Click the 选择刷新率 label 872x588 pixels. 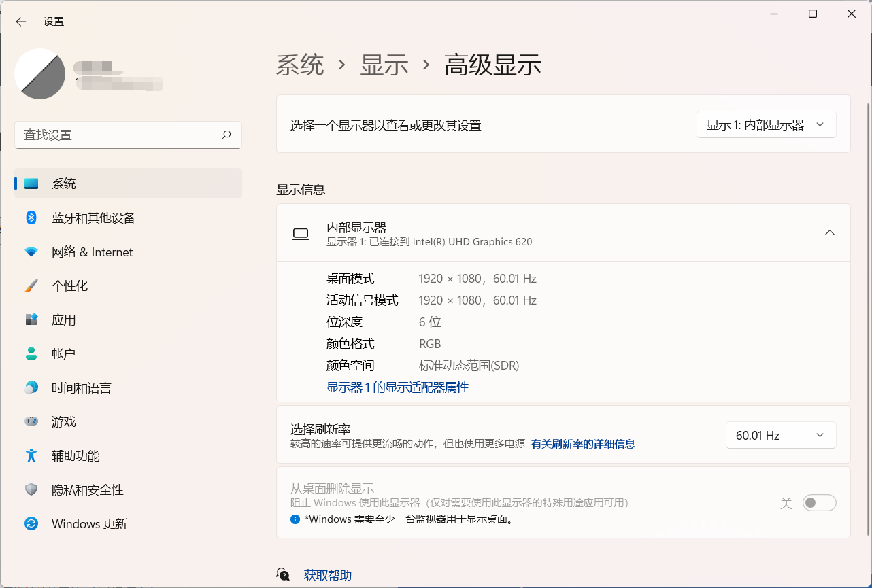[320, 429]
